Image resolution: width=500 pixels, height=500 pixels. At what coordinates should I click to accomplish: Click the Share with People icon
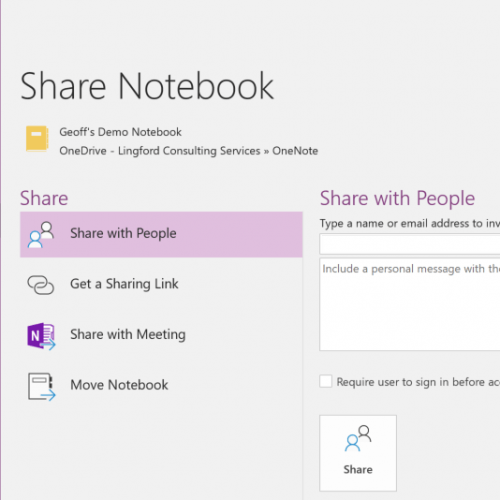click(x=41, y=235)
